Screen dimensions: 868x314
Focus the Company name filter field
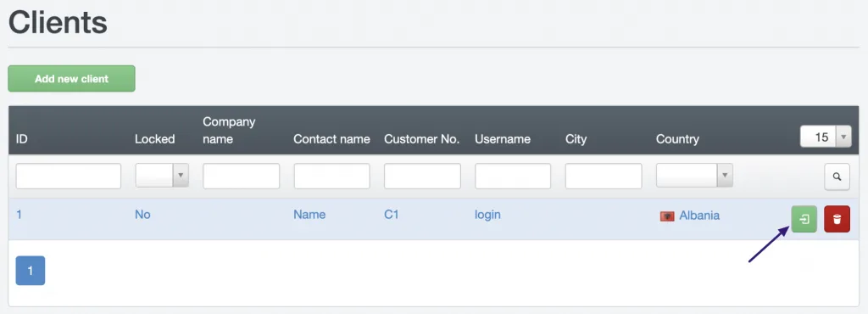click(x=242, y=177)
